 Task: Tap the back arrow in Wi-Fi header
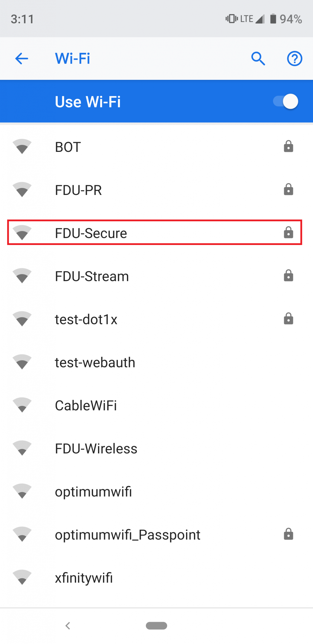pos(22,58)
